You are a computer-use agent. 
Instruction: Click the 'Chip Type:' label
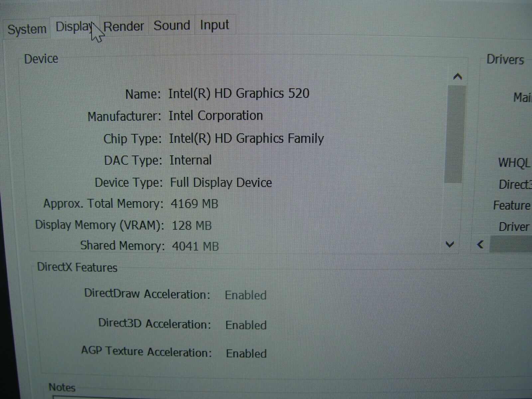(x=132, y=139)
